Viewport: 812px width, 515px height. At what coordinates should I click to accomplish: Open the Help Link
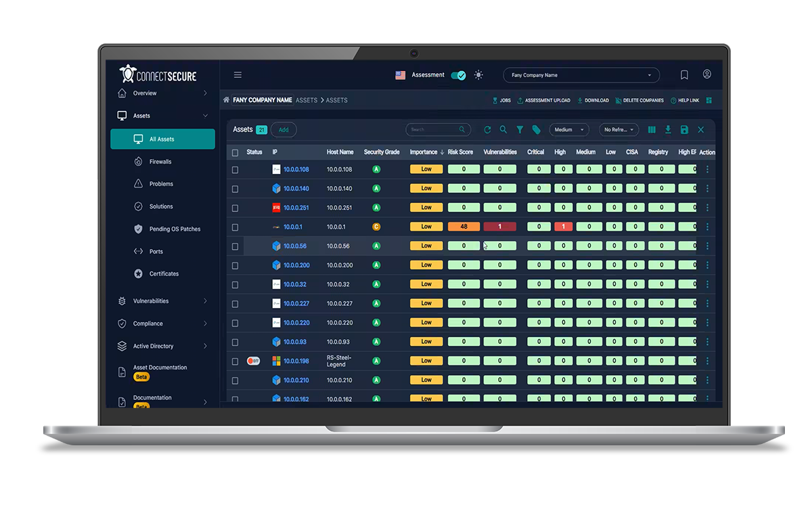tap(685, 100)
